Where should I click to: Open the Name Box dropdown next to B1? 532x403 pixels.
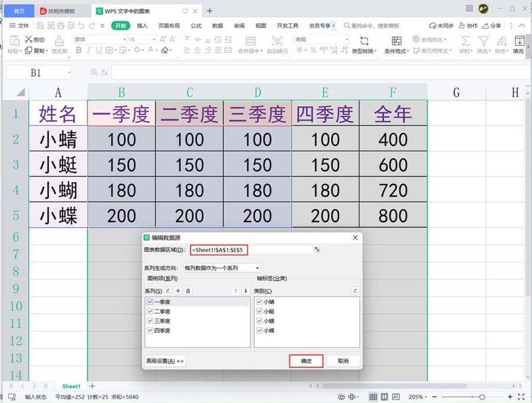[69, 72]
